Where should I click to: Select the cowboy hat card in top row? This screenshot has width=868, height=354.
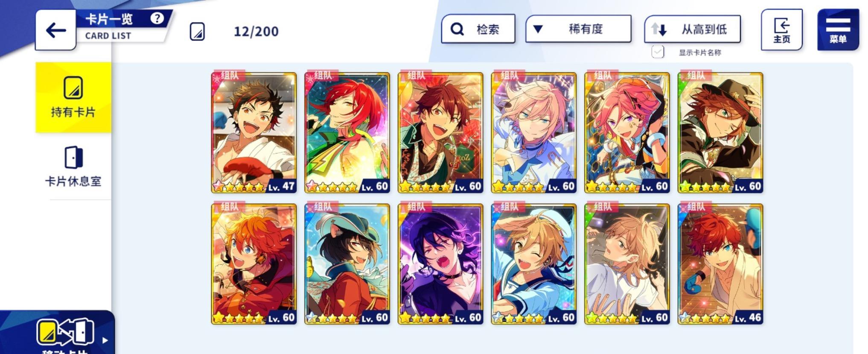[720, 133]
